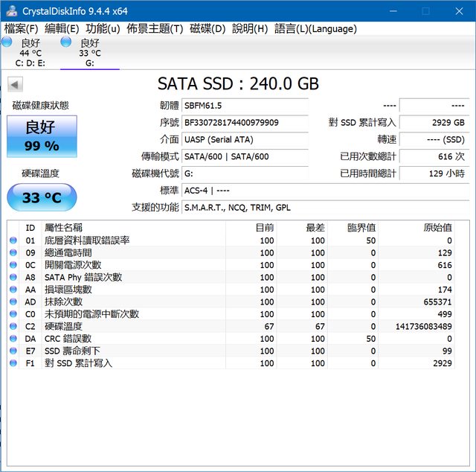
Task: Open the 語言(L)(Language) menu
Action: click(x=315, y=29)
